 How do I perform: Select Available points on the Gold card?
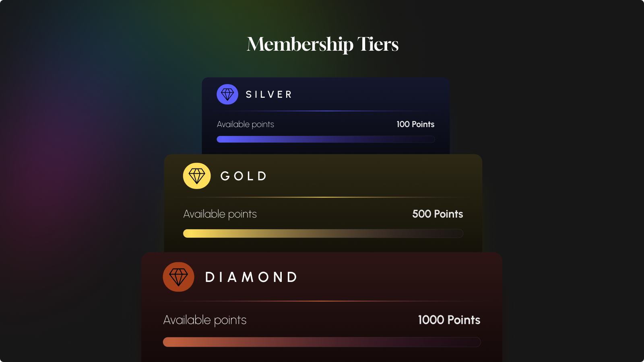(220, 214)
